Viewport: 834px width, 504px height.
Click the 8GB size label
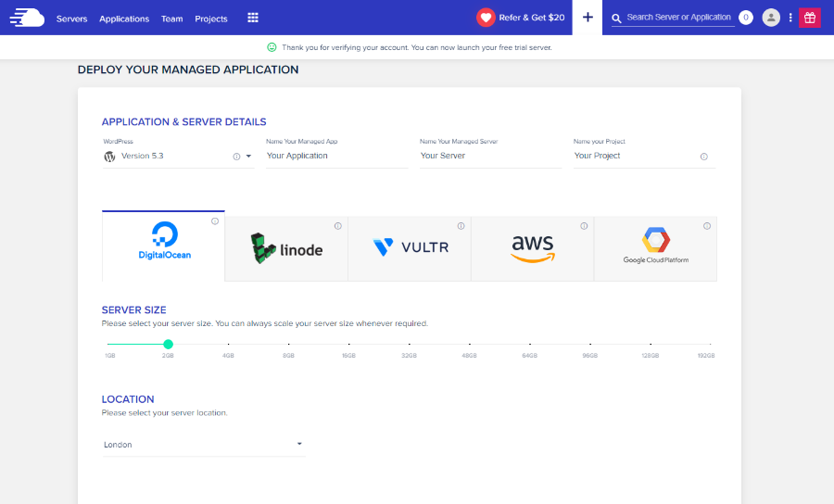[288, 355]
